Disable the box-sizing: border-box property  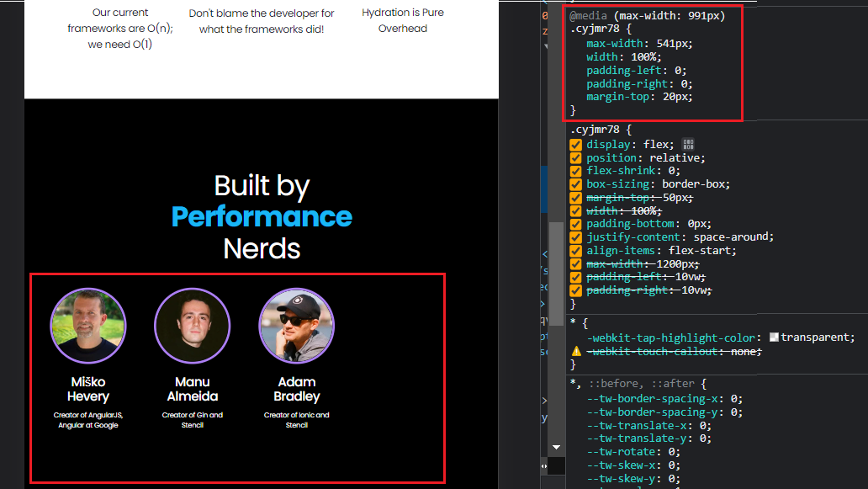tap(575, 184)
